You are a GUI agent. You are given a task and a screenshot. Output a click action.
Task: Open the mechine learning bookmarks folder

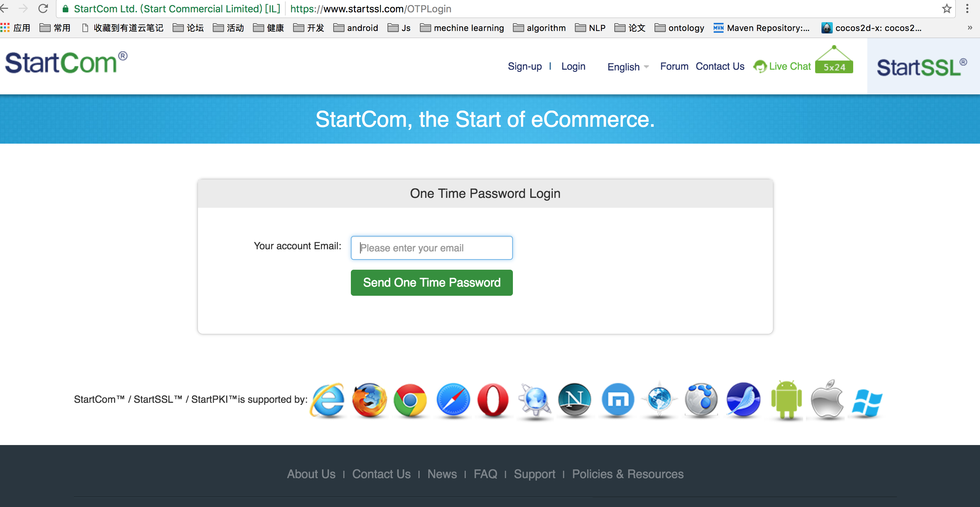click(462, 28)
